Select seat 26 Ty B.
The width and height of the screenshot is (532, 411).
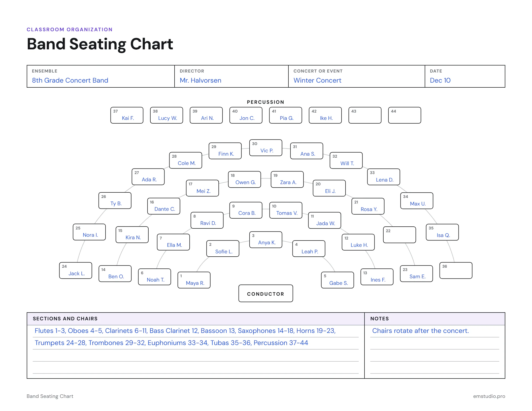click(x=115, y=201)
